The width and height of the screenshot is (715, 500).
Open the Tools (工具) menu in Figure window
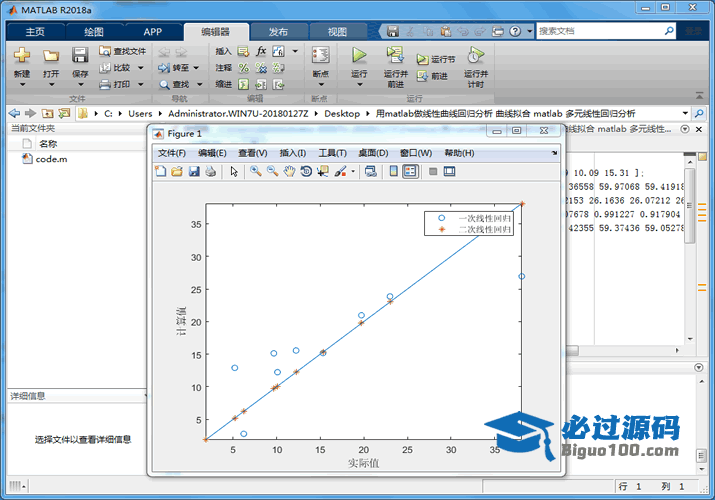332,153
